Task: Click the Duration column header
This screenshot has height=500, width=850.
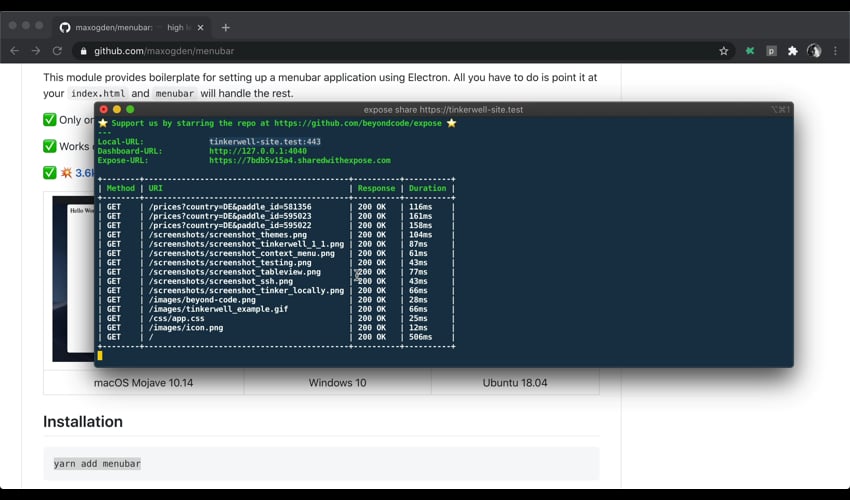Action: click(x=427, y=188)
